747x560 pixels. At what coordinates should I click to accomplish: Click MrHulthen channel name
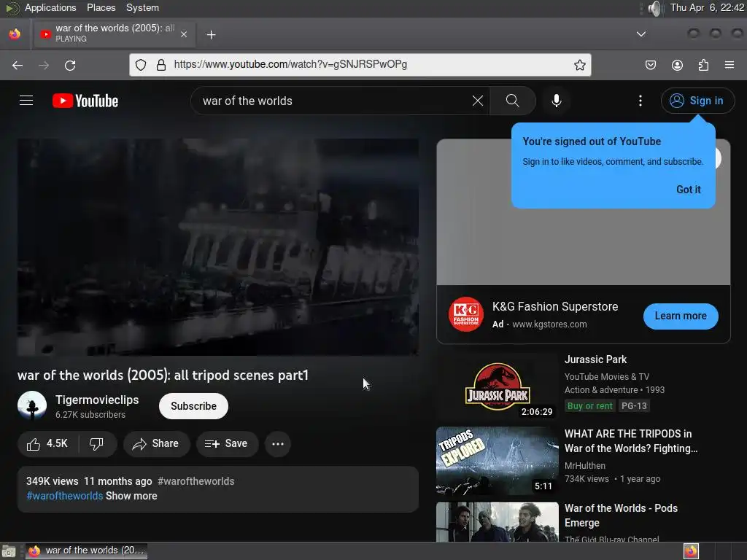tap(585, 466)
